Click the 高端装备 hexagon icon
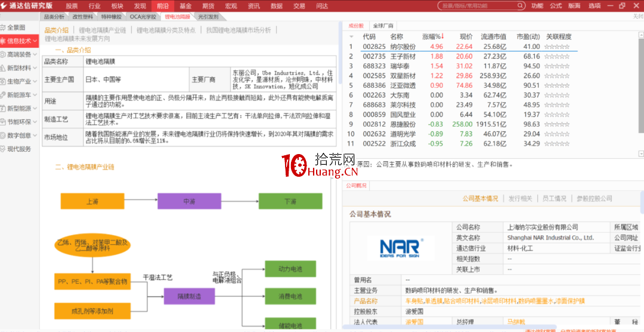This screenshot has height=332, width=644. click(3, 54)
